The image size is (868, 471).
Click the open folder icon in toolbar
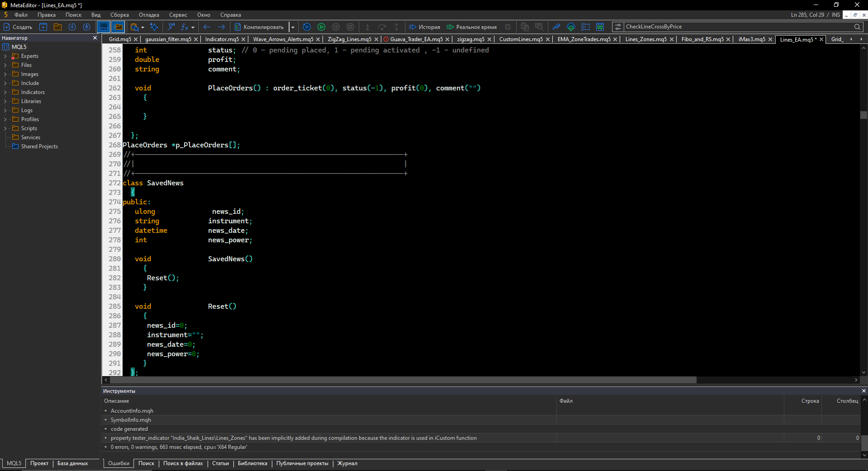pyautogui.click(x=57, y=27)
